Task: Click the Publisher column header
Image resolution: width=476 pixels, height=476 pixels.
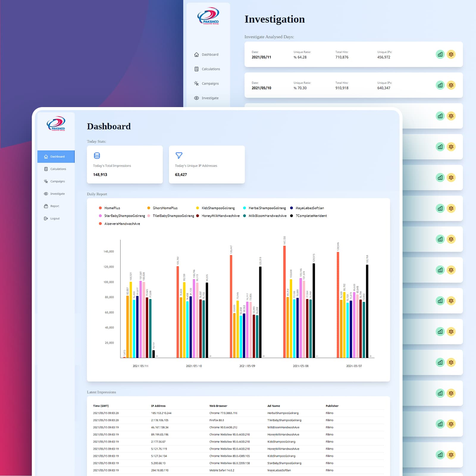Action: point(332,406)
